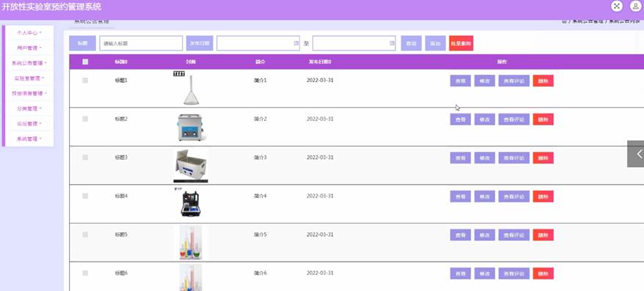The height and width of the screenshot is (291, 644).
Task: Click the title search input field
Action: (141, 43)
